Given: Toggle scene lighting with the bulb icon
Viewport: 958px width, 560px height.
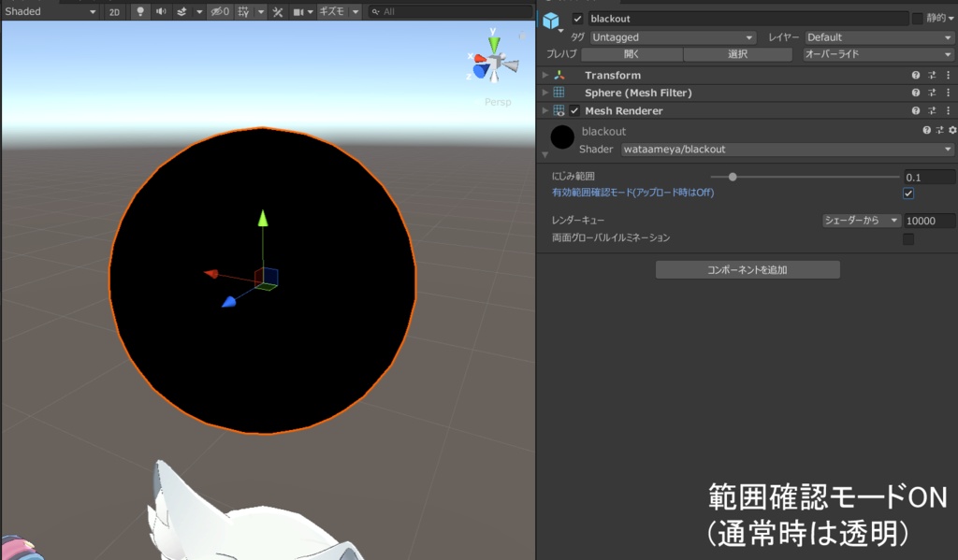Looking at the screenshot, I should 140,10.
